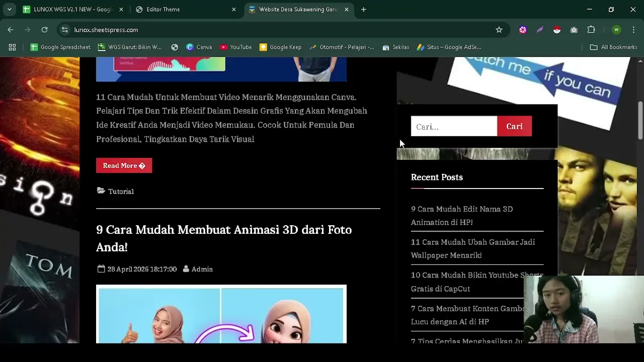Image resolution: width=644 pixels, height=362 pixels.
Task: Open the tab search dropdown arrow
Action: 10,10
